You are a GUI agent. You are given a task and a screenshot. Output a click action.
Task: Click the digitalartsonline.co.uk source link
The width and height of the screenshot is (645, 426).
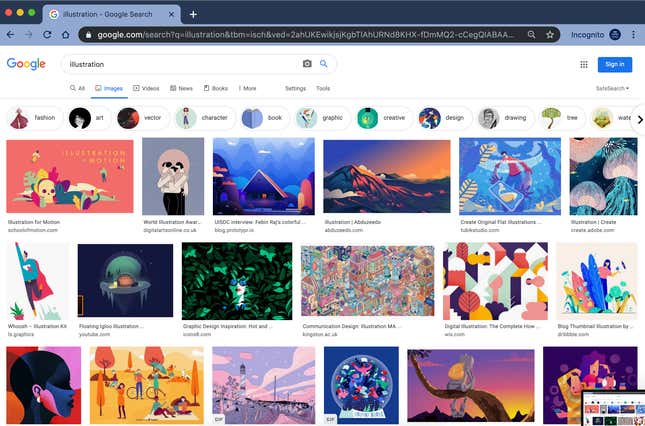coord(170,230)
